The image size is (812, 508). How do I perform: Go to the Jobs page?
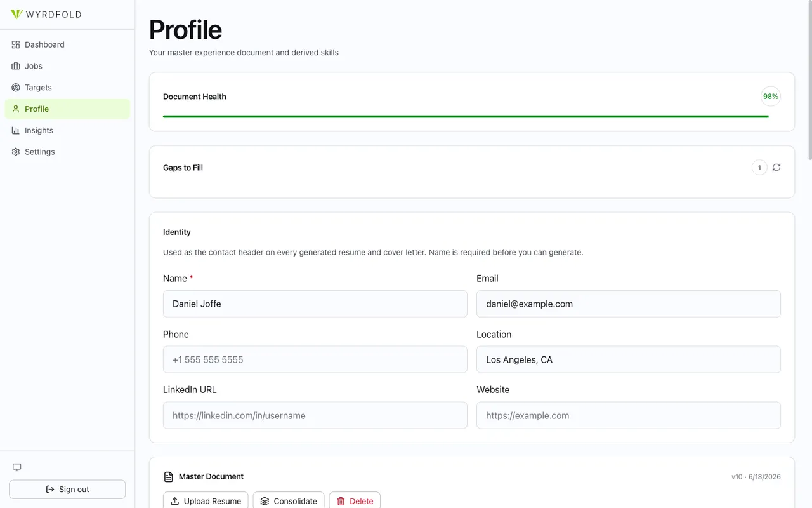(67, 66)
